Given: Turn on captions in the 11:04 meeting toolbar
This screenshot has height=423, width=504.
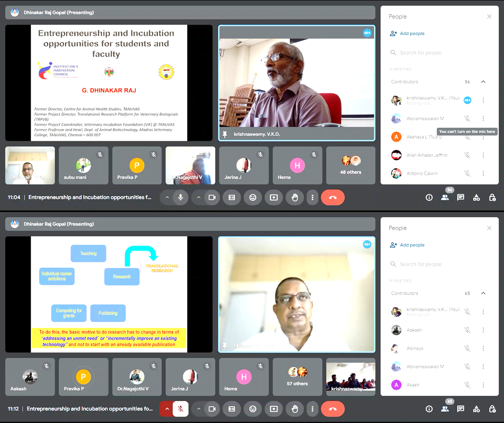Looking at the screenshot, I should point(232,197).
